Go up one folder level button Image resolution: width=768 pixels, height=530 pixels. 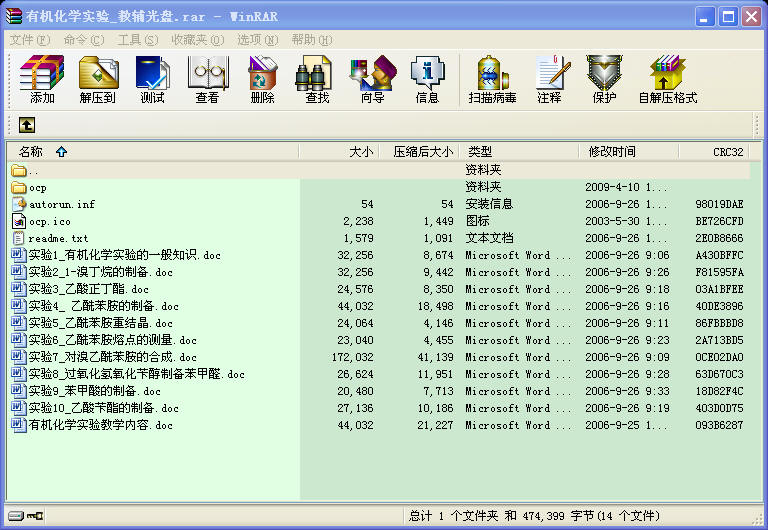coord(27,125)
